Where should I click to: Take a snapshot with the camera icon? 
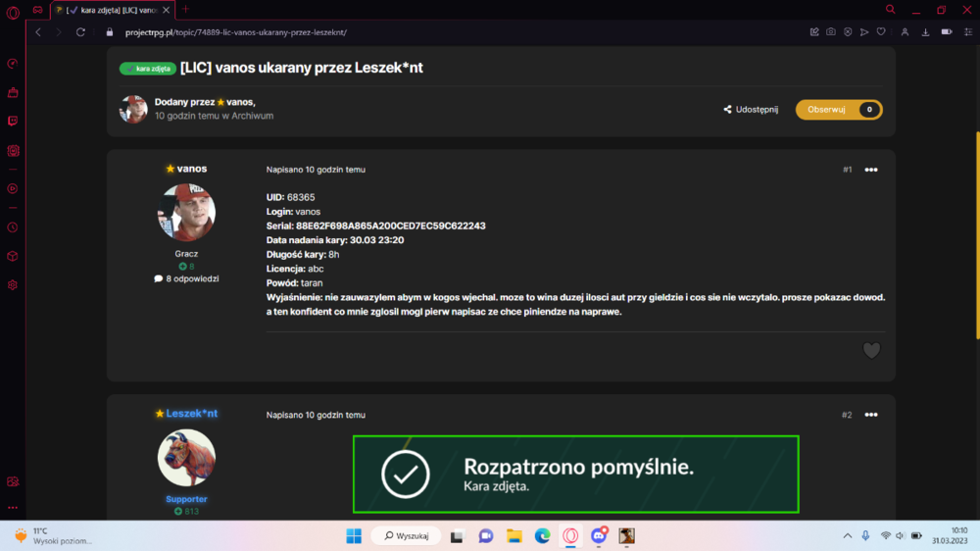(831, 32)
